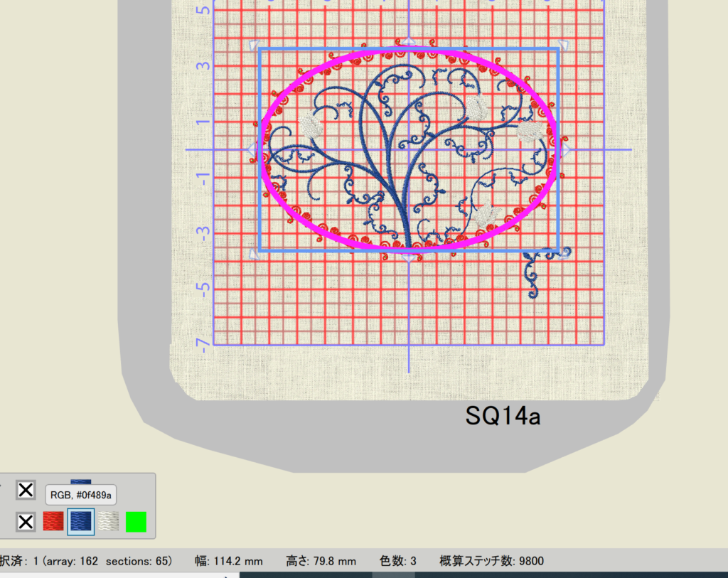Click the bottom-center selection handle
Image resolution: width=728 pixels, height=578 pixels.
(409, 257)
